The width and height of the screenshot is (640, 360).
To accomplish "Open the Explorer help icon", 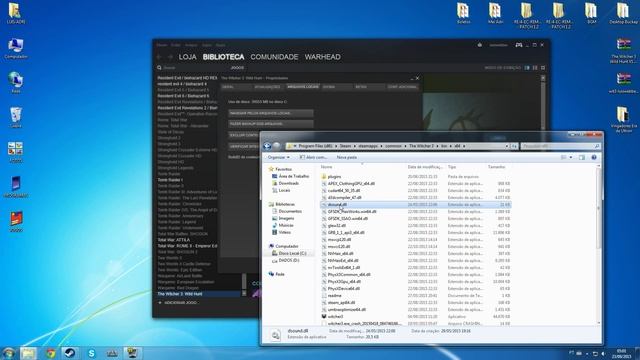I will [x=594, y=157].
